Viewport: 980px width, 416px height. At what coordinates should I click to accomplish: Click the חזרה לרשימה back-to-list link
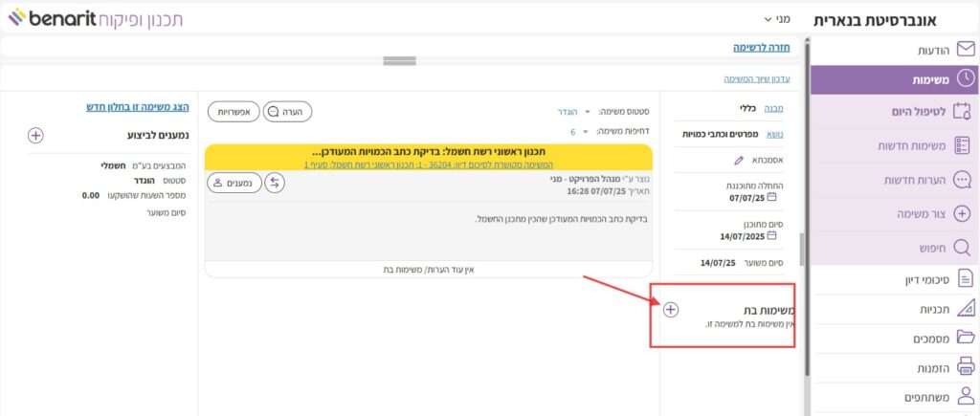pyautogui.click(x=760, y=46)
